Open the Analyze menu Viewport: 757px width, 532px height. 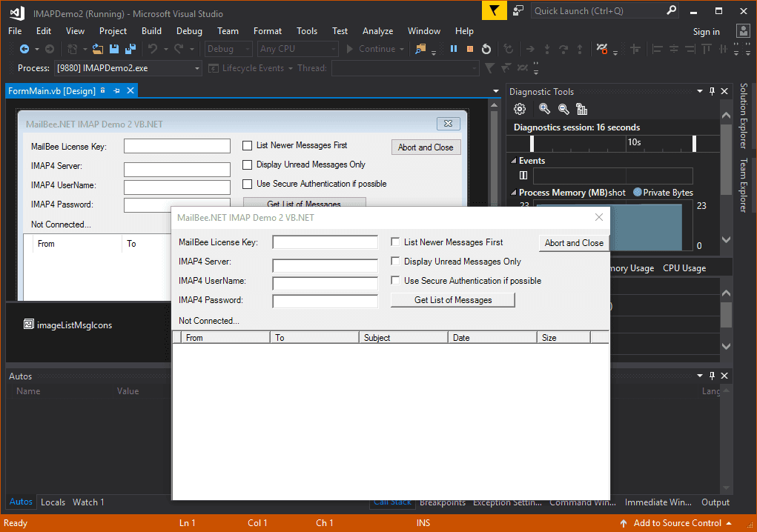coord(377,31)
